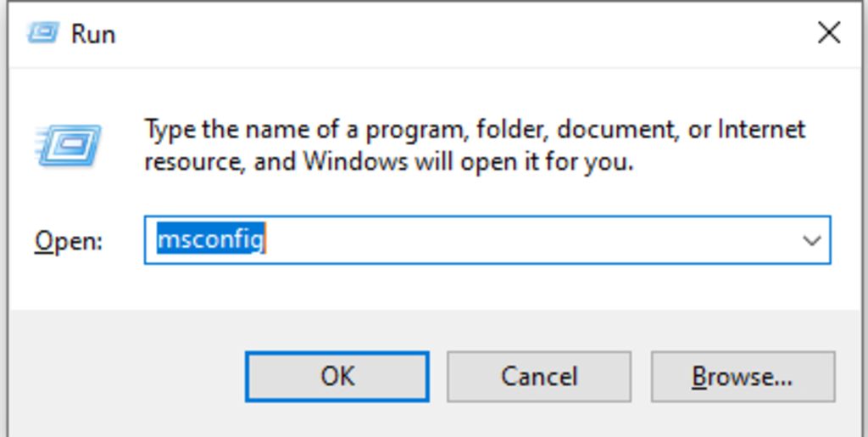868x437 pixels.
Task: Click OK to launch msconfig
Action: 337,377
